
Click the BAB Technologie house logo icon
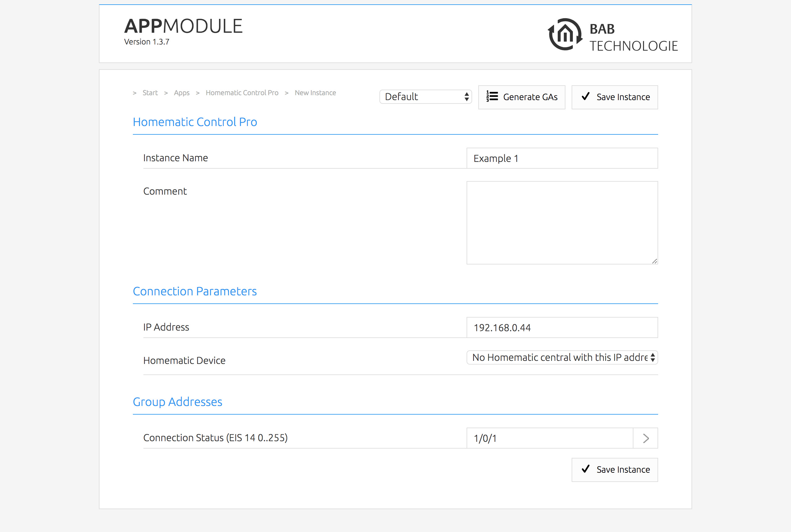coord(565,34)
